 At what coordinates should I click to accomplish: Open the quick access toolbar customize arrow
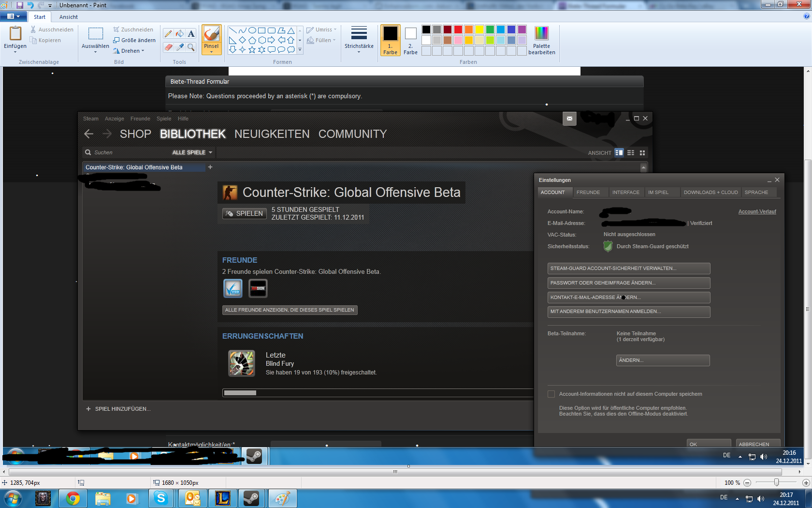click(x=50, y=5)
